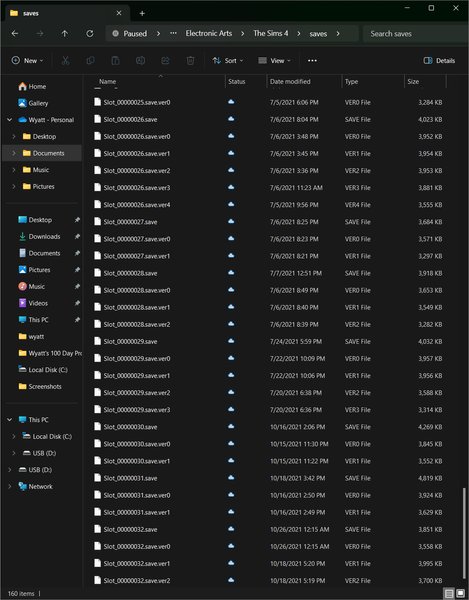
Task: Select pinned Downloads in quick access
Action: [40, 236]
